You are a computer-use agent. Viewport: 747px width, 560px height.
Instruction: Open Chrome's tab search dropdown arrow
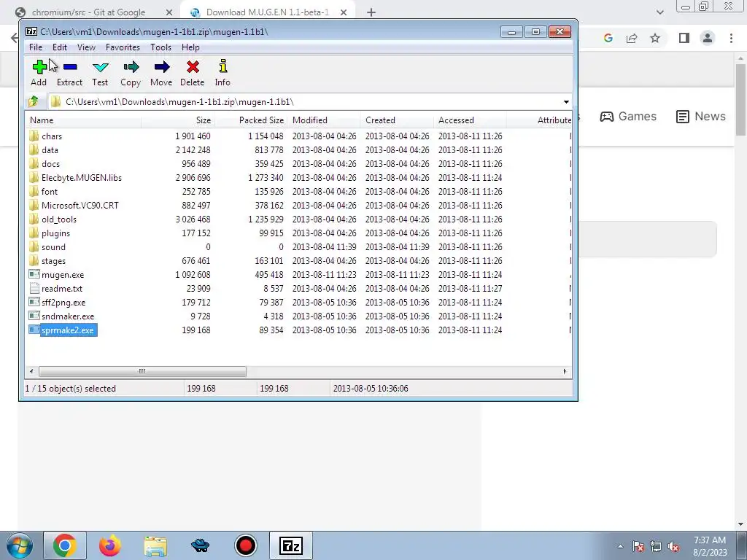(659, 12)
